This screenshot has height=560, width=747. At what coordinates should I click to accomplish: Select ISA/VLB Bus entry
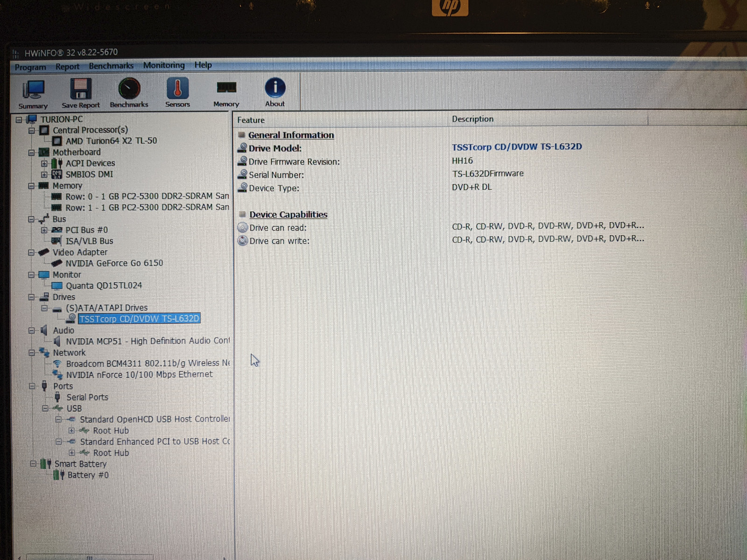[x=89, y=241]
